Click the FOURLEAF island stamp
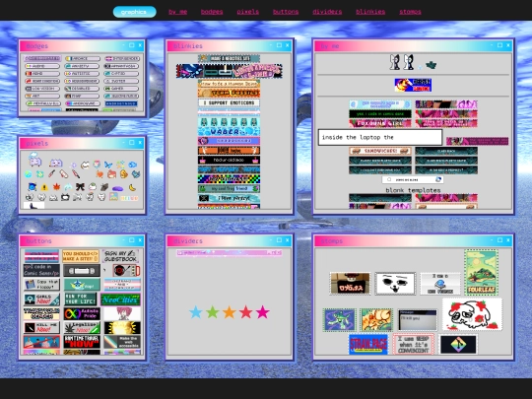Image resolution: width=532 pixels, height=399 pixels. [x=481, y=273]
